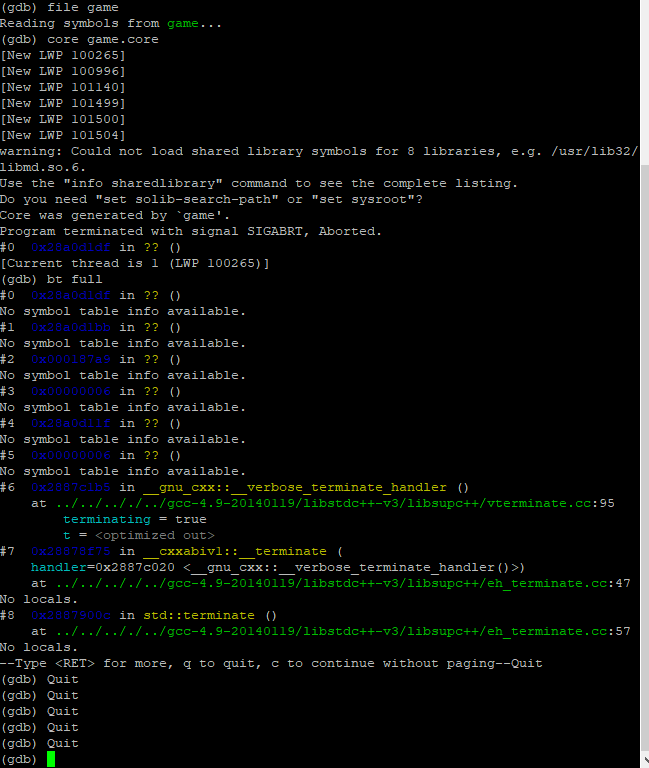
Task: Click the eh_terminate.cc:57 source path
Action: [x=343, y=632]
